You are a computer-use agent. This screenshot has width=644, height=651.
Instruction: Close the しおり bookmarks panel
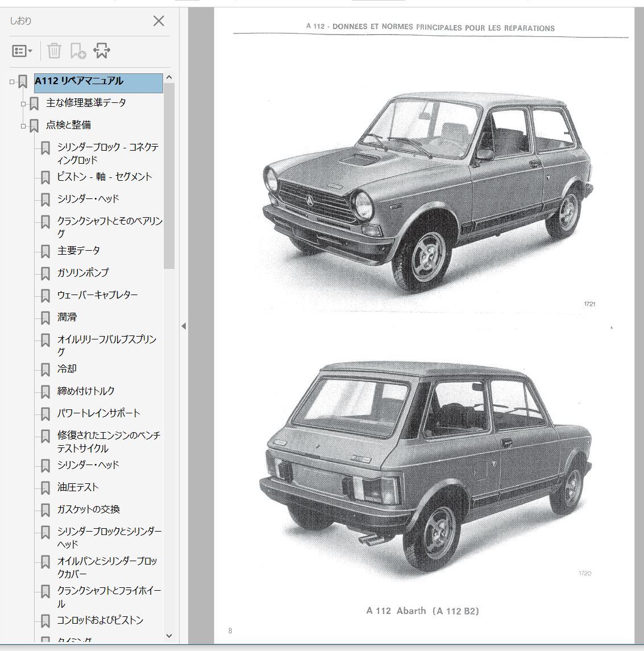[159, 21]
